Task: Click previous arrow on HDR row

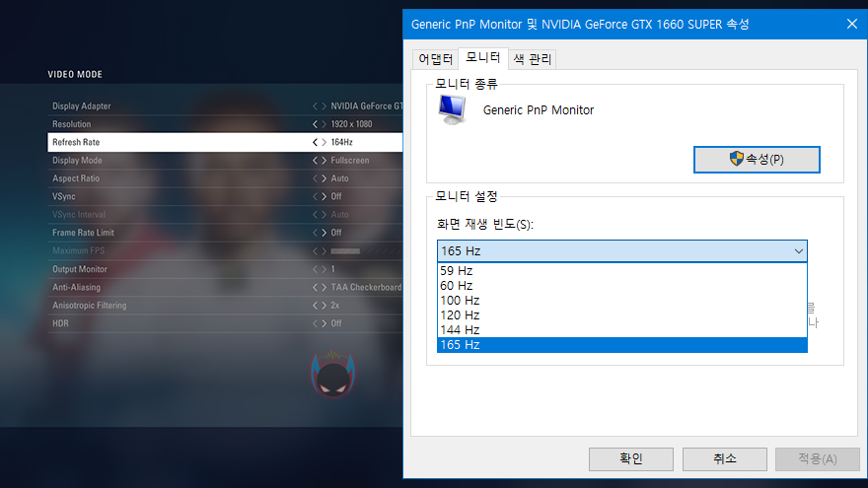Action: coord(315,323)
